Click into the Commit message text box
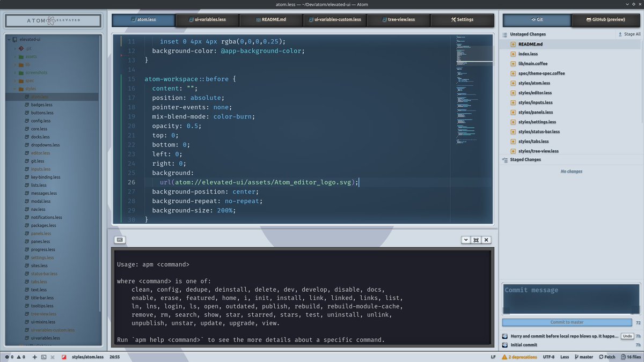 pos(571,298)
